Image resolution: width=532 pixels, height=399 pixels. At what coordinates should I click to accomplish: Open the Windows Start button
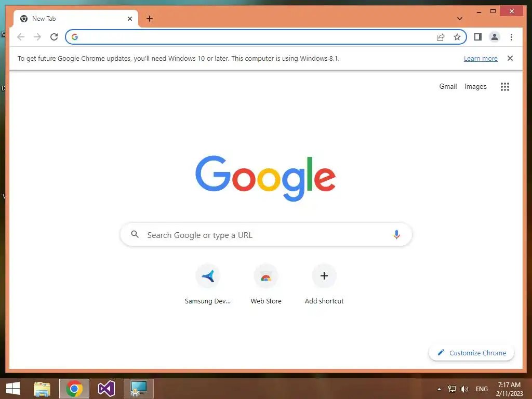[x=13, y=389]
